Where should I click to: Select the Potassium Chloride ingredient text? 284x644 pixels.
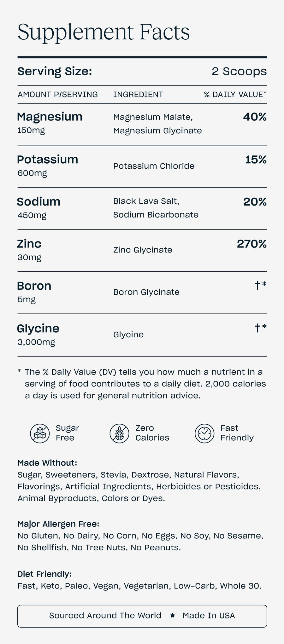pos(154,166)
